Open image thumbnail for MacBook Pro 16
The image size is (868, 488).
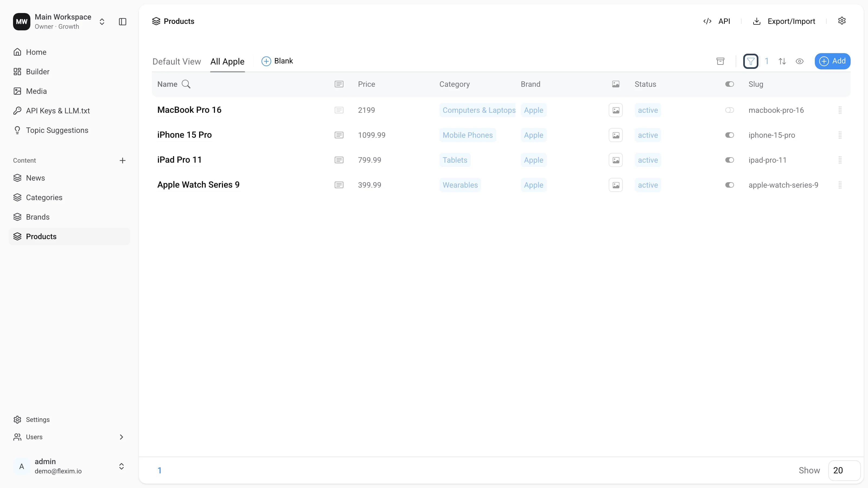[616, 110]
